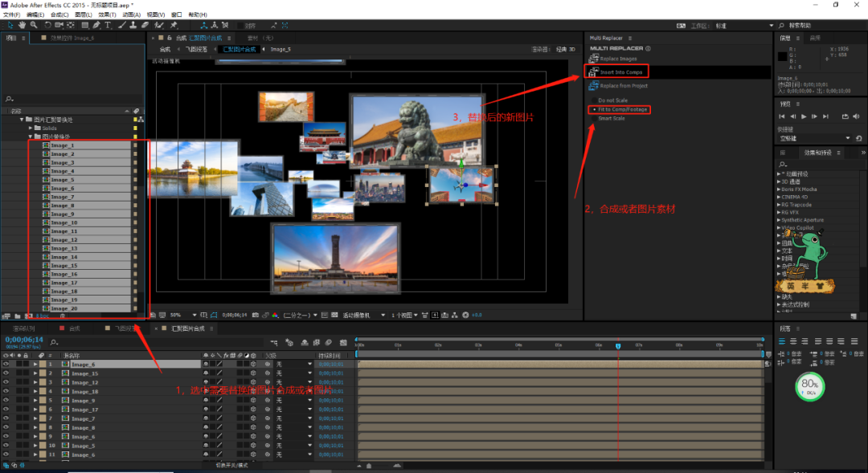Open the viewer magnification 50% dropdown
This screenshot has width=868, height=473.
pos(178,315)
